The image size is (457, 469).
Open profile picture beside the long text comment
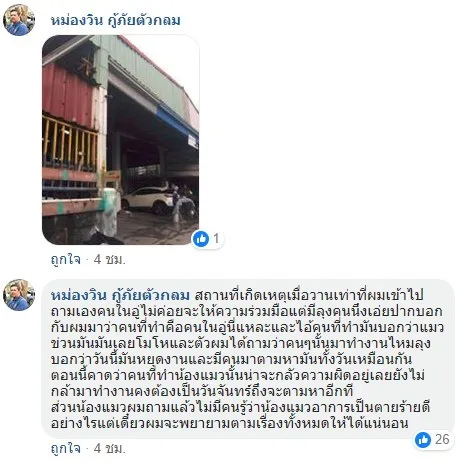[19, 295]
